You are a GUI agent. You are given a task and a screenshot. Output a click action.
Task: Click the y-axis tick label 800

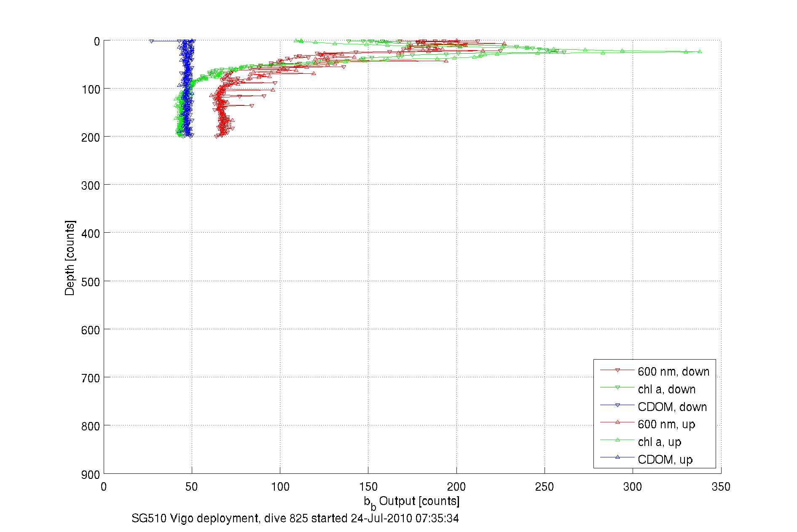point(91,426)
